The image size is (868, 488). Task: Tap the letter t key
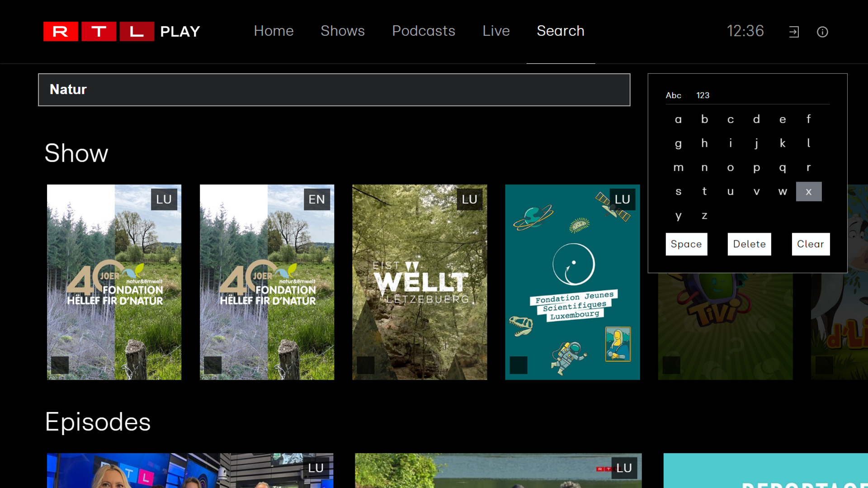coord(704,192)
